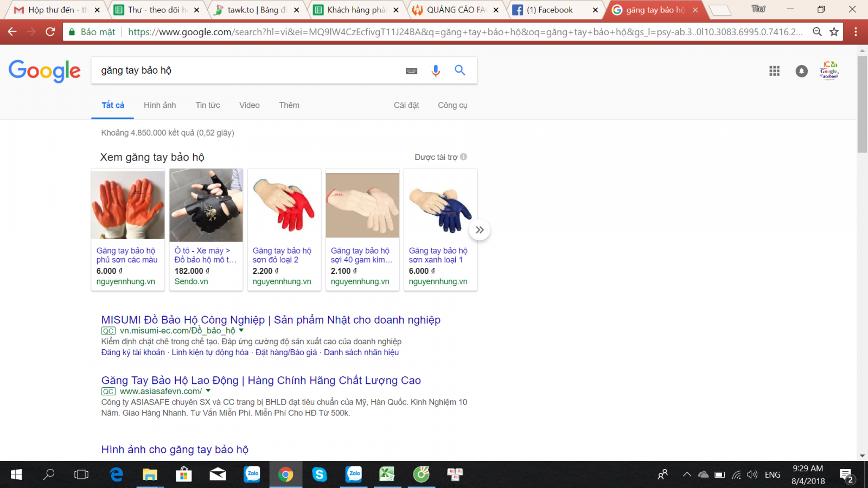
Task: Start voice search with the microphone icon
Action: (436, 70)
